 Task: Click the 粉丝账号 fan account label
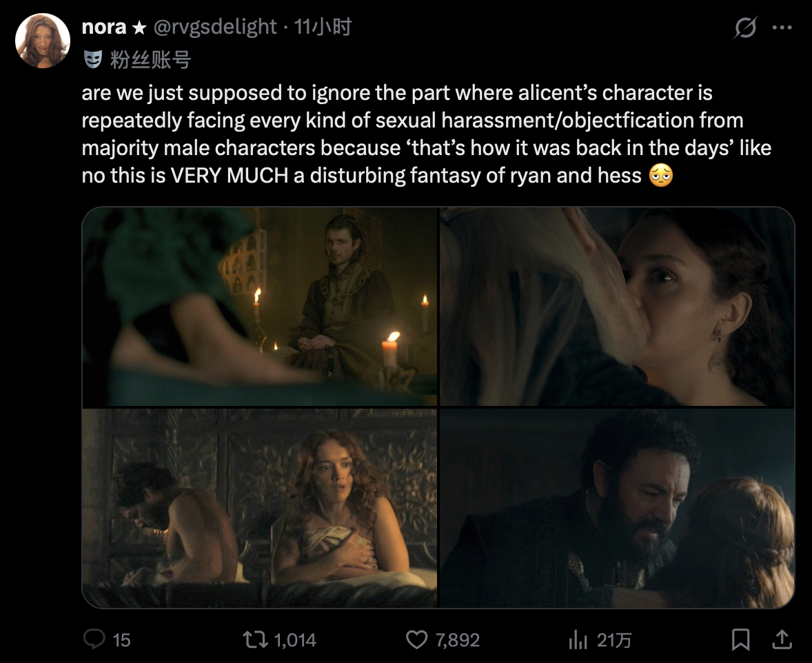(x=151, y=59)
